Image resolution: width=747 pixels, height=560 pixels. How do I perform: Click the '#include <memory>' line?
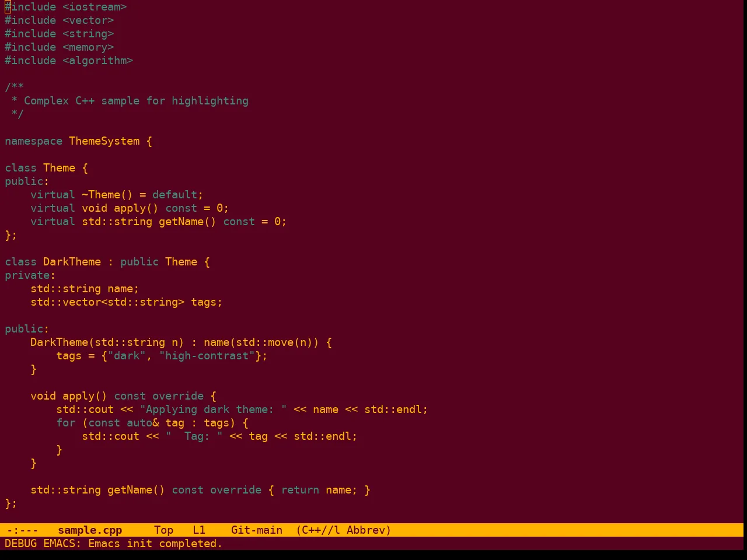tap(60, 47)
